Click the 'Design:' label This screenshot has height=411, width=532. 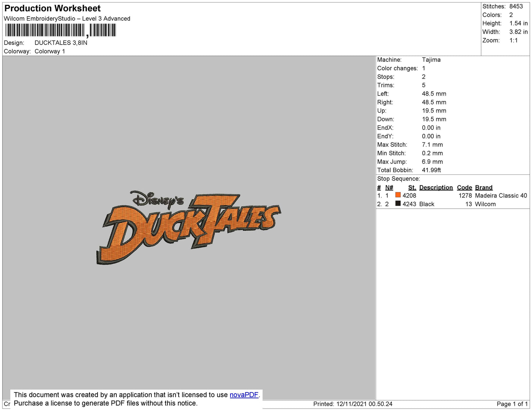tap(14, 43)
